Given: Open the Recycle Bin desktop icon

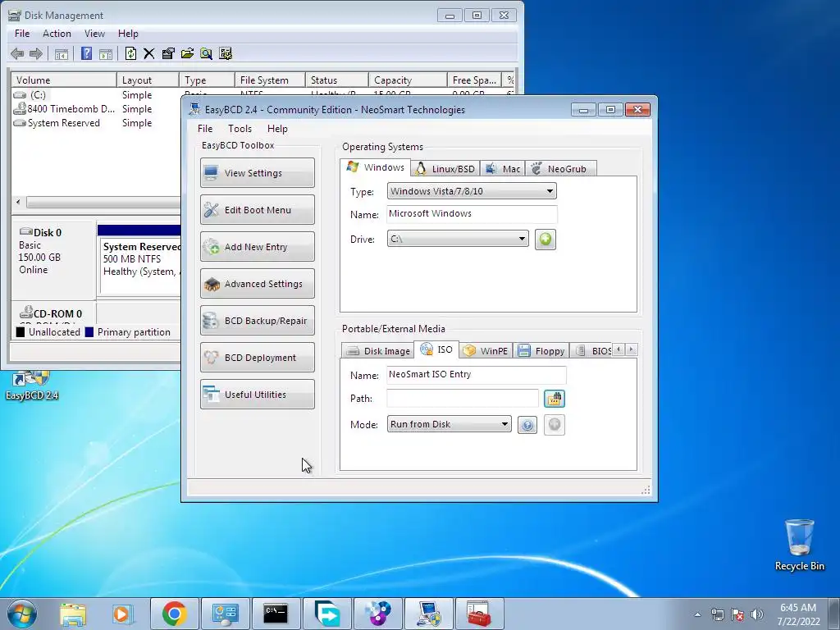Looking at the screenshot, I should tap(799, 545).
